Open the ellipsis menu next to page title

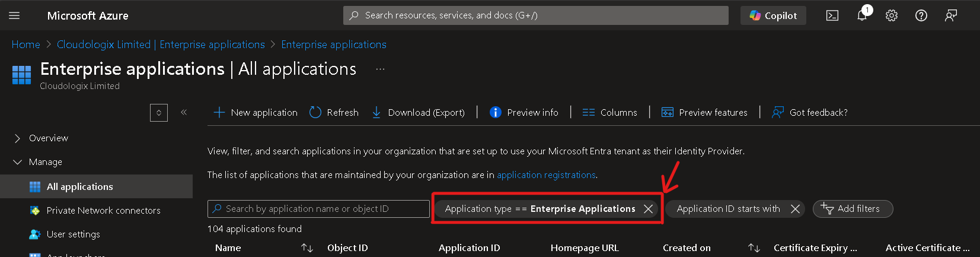381,69
